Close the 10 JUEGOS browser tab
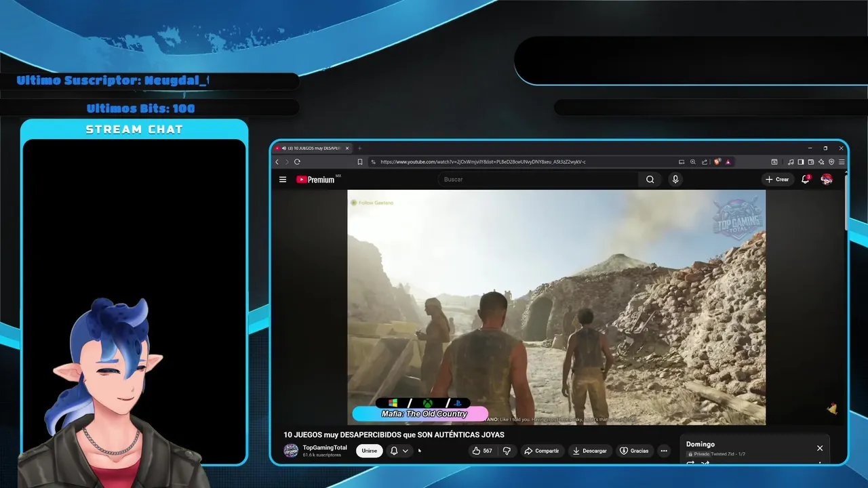This screenshot has width=868, height=488. (x=347, y=148)
